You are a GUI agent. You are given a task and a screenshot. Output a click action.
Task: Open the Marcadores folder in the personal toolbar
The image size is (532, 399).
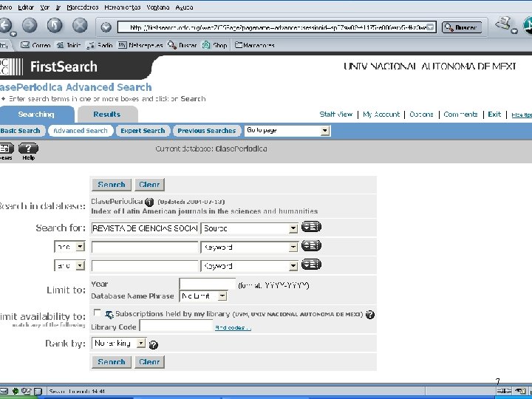255,45
